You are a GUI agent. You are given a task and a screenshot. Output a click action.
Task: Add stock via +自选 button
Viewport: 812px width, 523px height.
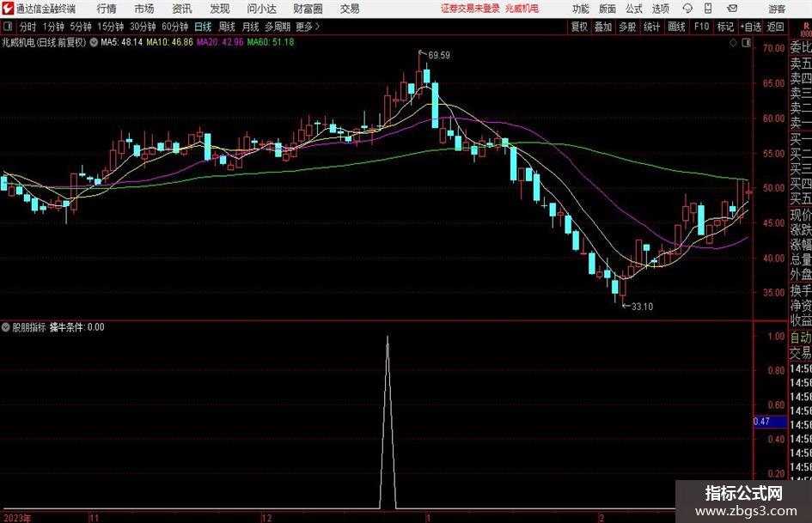[750, 27]
